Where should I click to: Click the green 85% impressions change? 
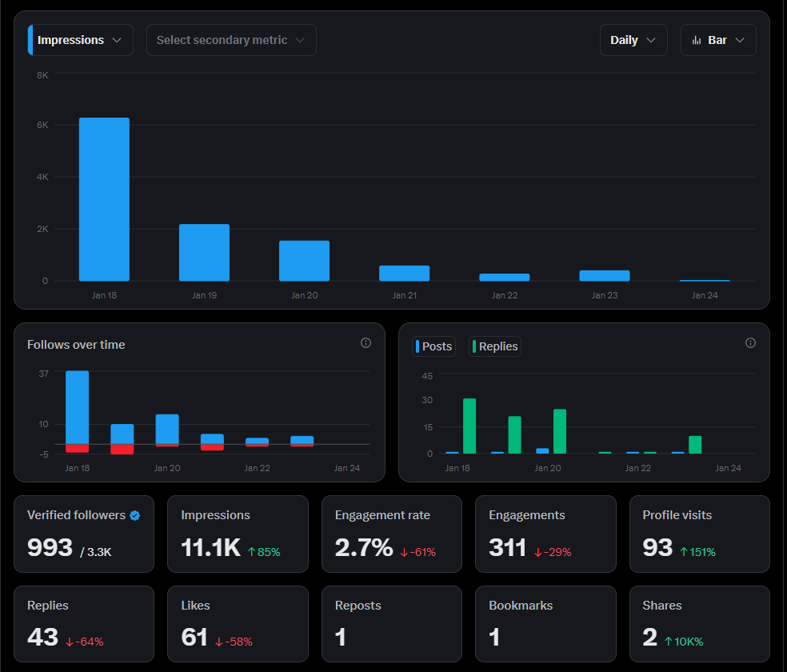coord(264,552)
